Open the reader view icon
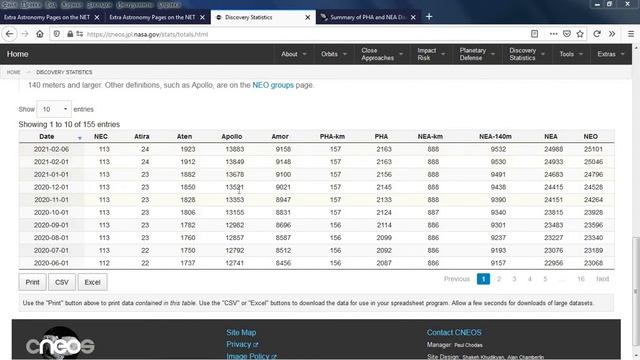 tap(534, 34)
